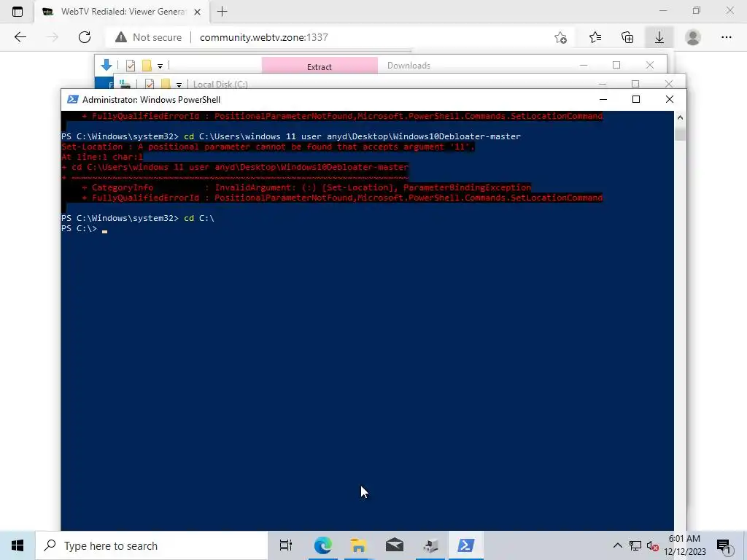The width and height of the screenshot is (747, 560).
Task: Click the PowerShell taskbar icon
Action: point(465,545)
